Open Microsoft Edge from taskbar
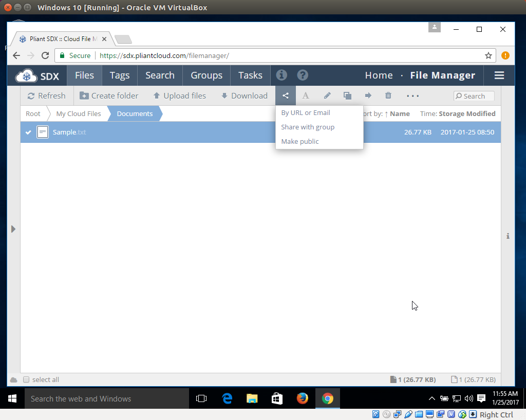The width and height of the screenshot is (526, 420). (x=227, y=398)
